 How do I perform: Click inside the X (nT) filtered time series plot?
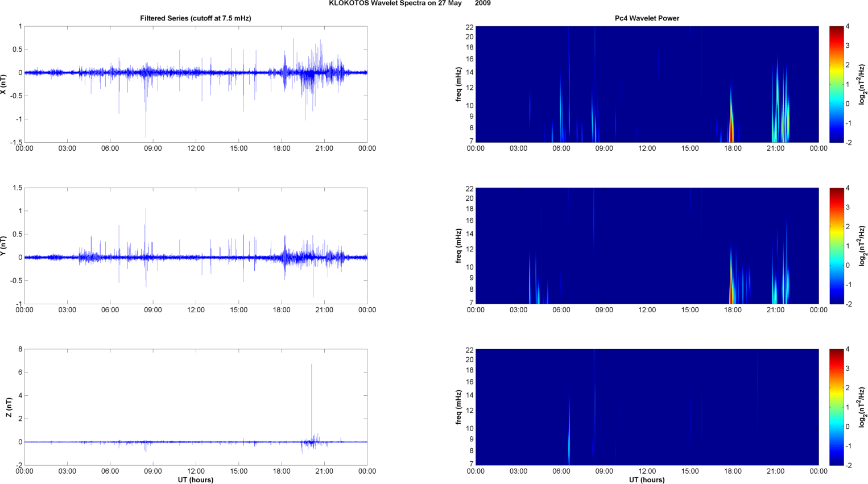[196, 84]
